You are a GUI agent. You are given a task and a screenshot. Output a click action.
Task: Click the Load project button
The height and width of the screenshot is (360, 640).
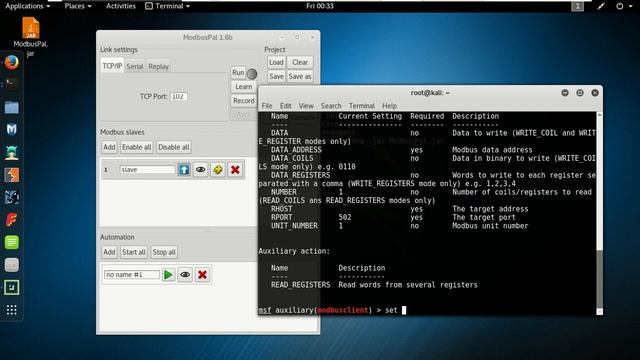coord(276,62)
